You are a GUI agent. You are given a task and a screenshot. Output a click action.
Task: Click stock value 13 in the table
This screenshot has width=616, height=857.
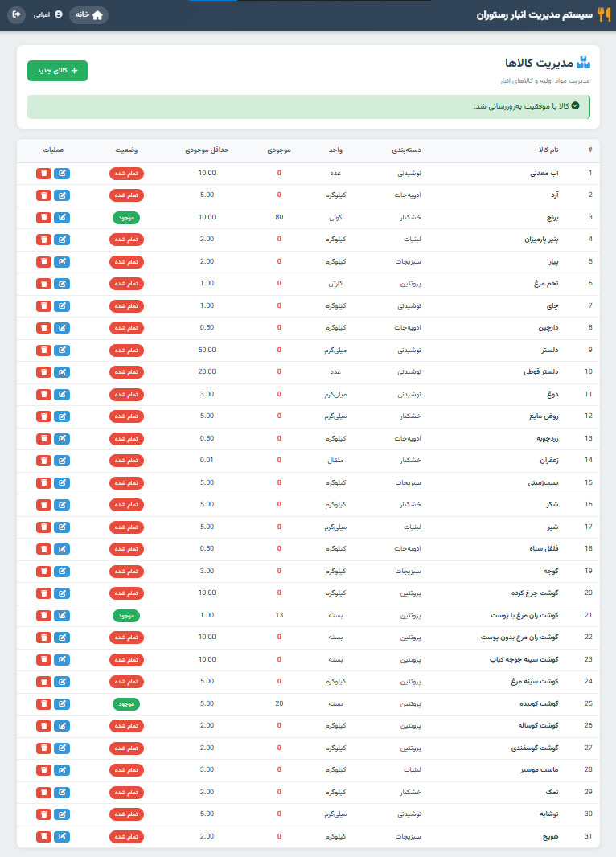279,615
